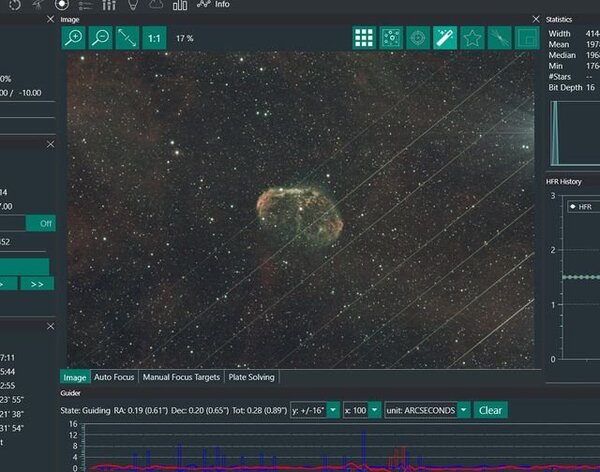600x472 pixels.
Task: Click the zoom out magnifier icon
Action: (x=100, y=38)
